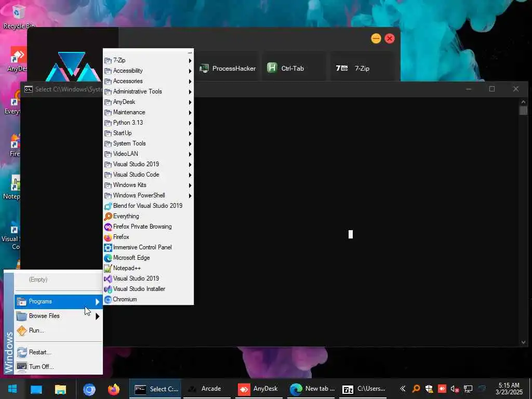This screenshot has width=532, height=399.
Task: Open File Explorer from the taskbar
Action: [60, 389]
